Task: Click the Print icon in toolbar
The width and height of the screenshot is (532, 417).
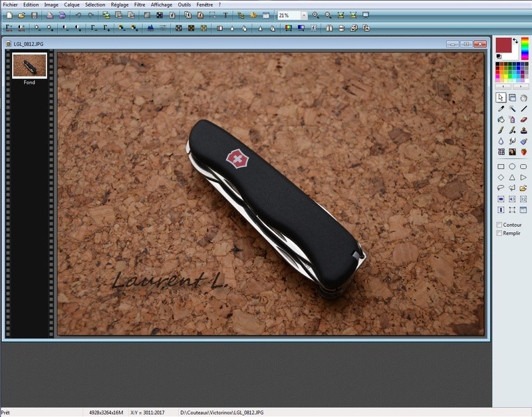Action: pos(50,15)
